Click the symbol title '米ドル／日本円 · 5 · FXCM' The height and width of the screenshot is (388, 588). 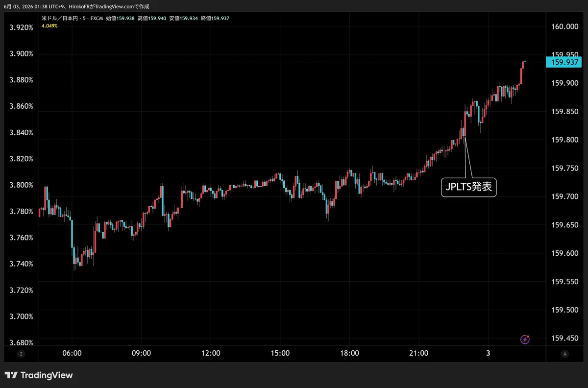(73, 18)
